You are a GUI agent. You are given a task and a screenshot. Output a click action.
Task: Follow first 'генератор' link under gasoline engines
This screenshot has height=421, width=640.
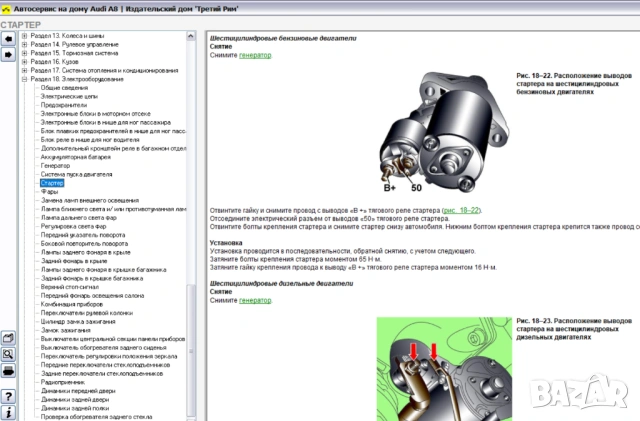pyautogui.click(x=255, y=55)
